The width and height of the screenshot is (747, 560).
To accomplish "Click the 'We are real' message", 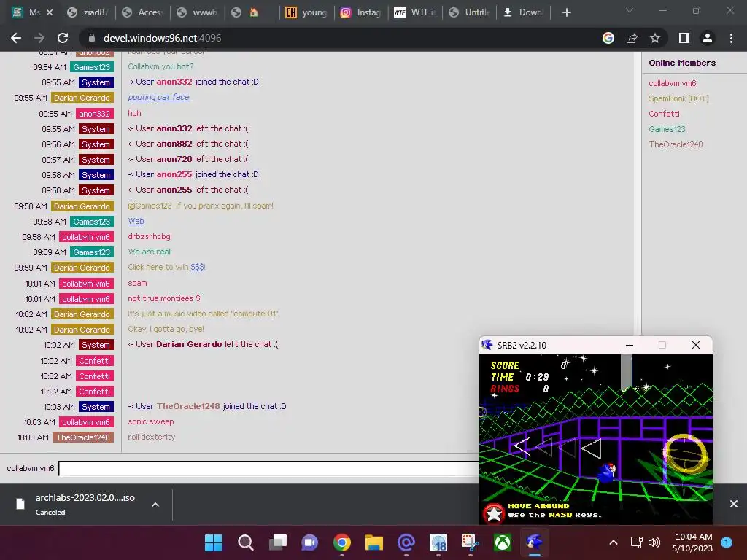I will coord(149,252).
